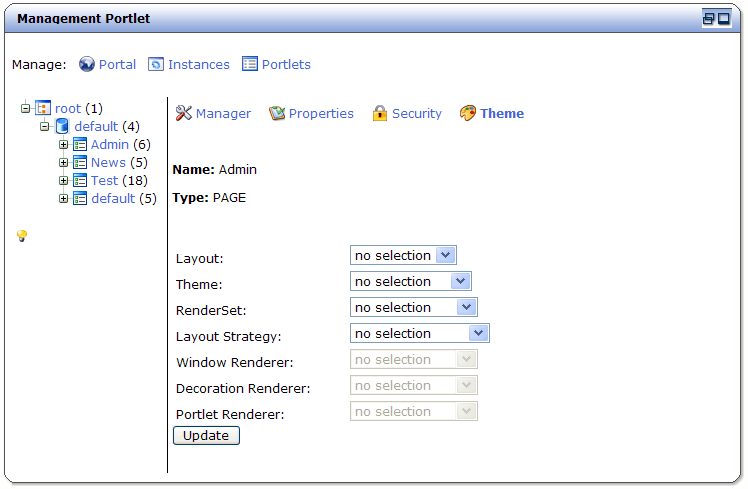748x489 pixels.
Task: Click the Manager wrench icon
Action: (184, 113)
